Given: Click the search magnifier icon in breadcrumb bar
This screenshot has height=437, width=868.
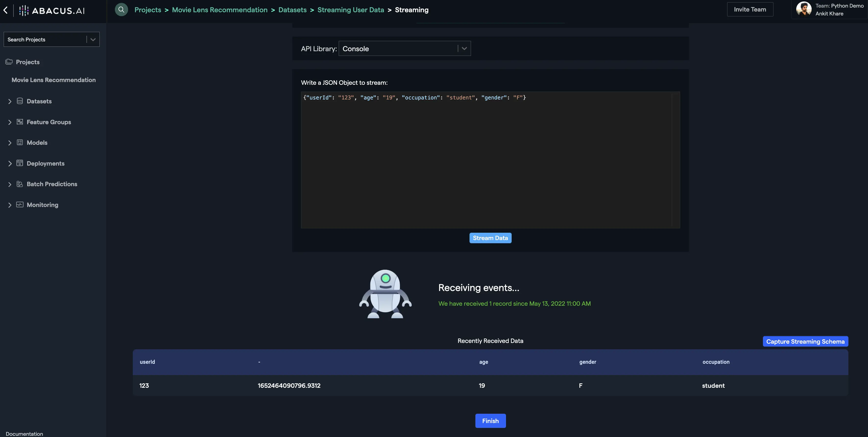Looking at the screenshot, I should point(121,10).
